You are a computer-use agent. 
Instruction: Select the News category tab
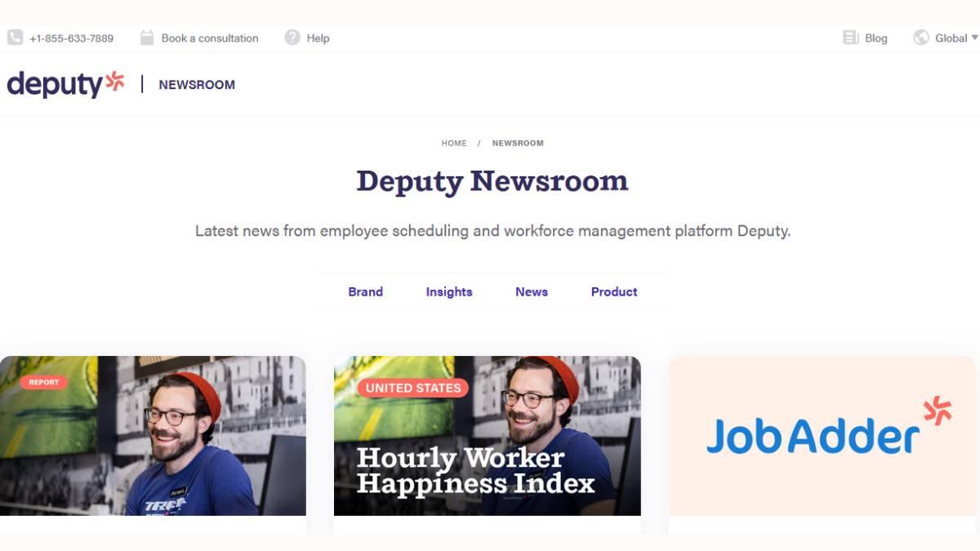pyautogui.click(x=532, y=291)
